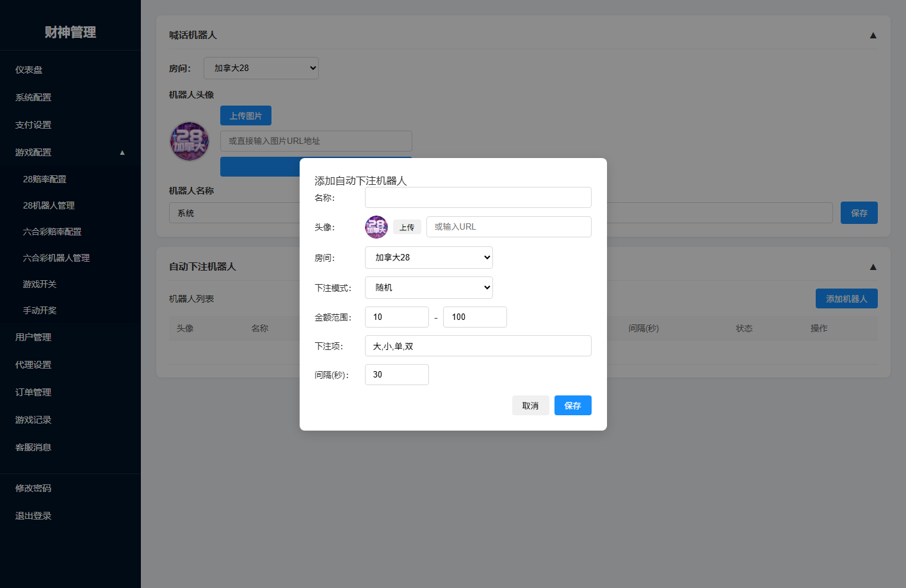Click the 添加机器人 button
This screenshot has width=906, height=588.
click(x=846, y=299)
